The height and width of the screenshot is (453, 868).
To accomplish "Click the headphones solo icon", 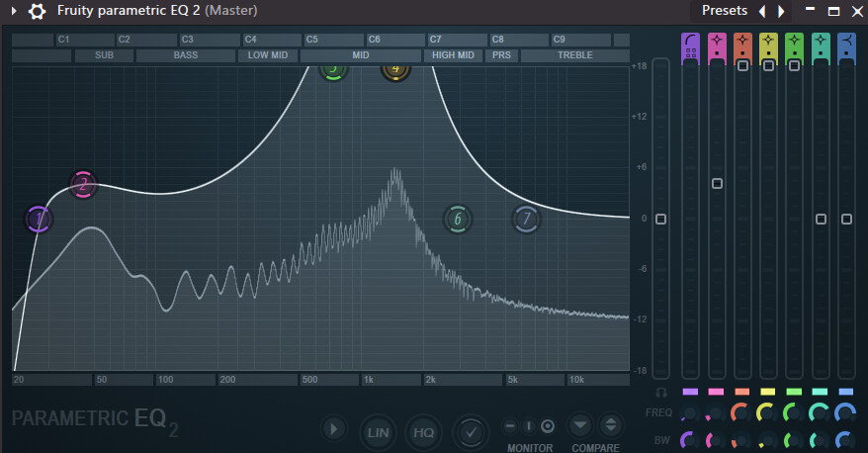I will pos(661,392).
